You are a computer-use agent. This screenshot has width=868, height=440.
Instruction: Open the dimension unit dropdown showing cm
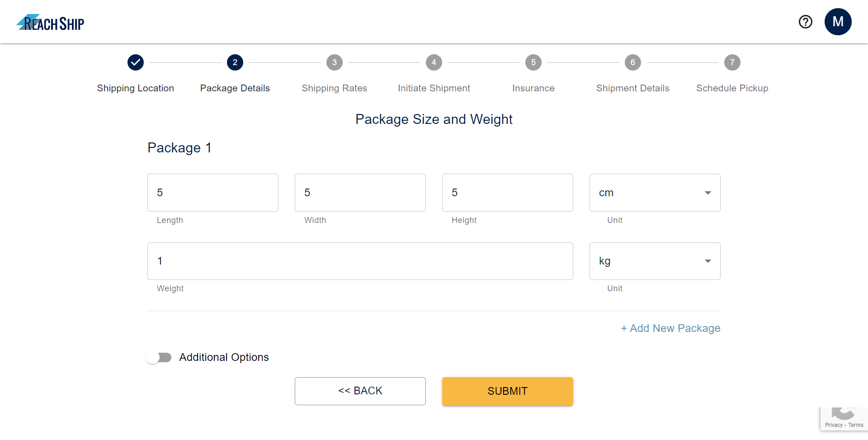pos(654,192)
